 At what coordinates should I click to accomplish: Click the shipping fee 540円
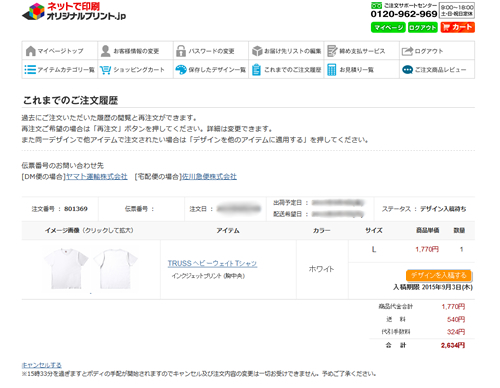pos(456,319)
